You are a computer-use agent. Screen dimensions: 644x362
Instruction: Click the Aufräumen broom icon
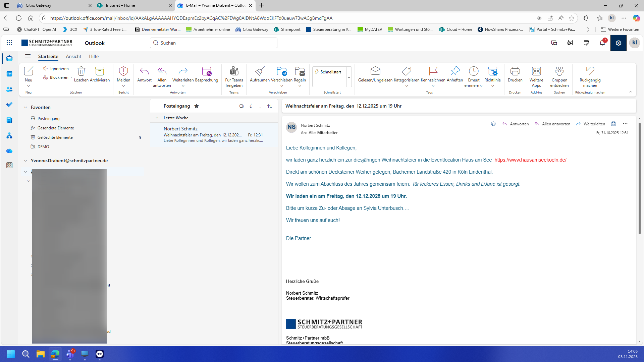[x=260, y=71]
